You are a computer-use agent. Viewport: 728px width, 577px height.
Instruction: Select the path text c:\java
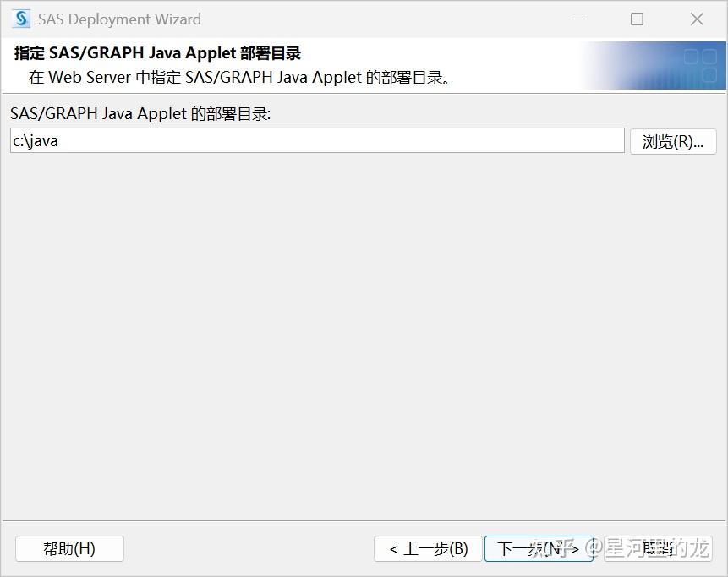pyautogui.click(x=32, y=140)
